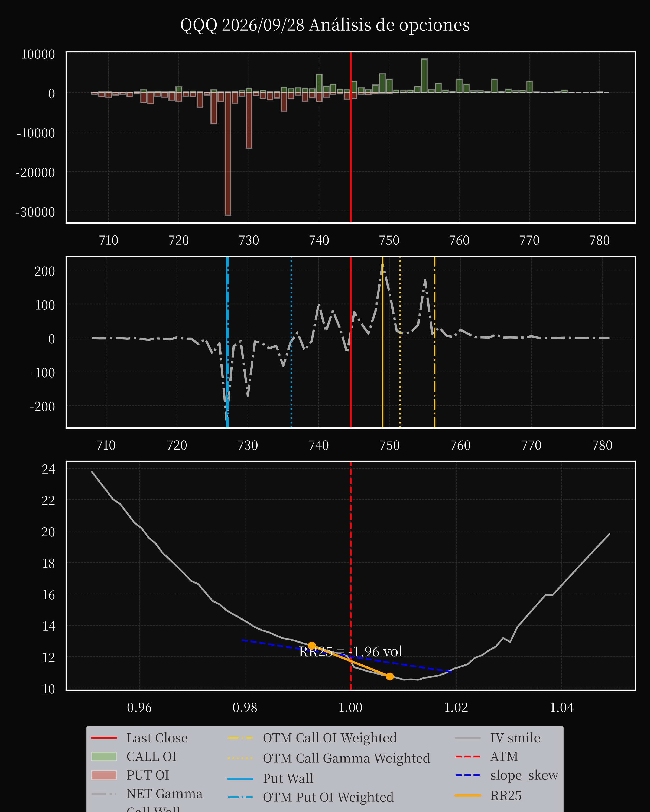
Task: Click the right orange RR25 marker point
Action: (390, 676)
